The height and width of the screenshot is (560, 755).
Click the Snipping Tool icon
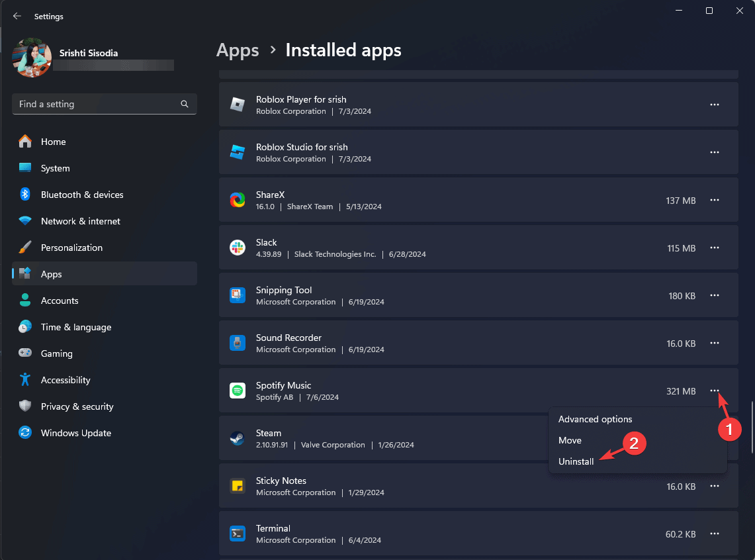238,295
